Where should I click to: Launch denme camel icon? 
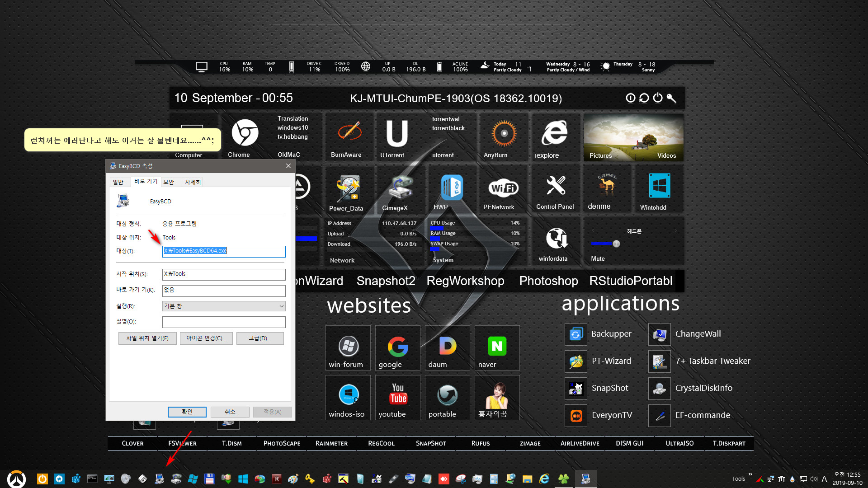(x=607, y=184)
